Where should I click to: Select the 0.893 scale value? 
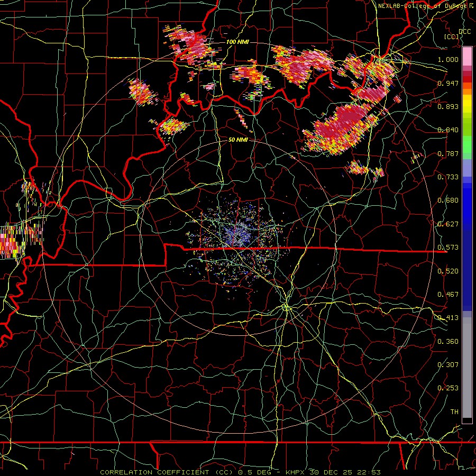[x=448, y=106]
